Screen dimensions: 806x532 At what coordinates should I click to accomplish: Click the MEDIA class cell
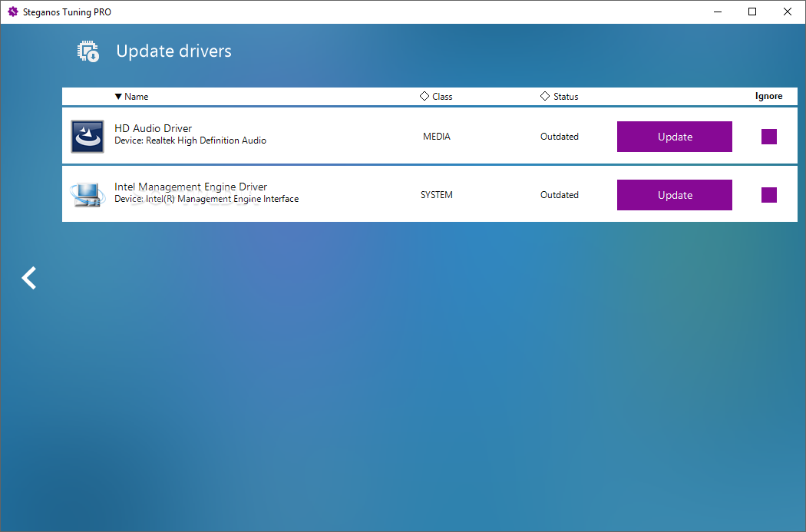pos(437,137)
